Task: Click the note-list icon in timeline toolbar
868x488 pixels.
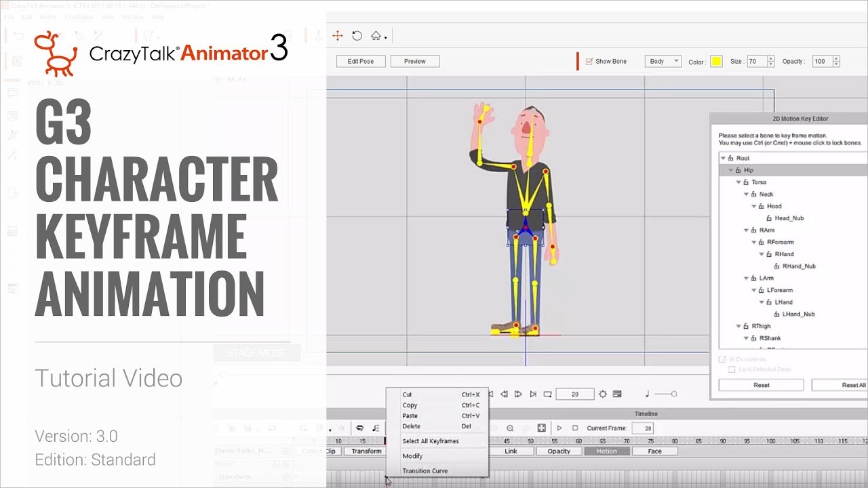Action: (376, 428)
